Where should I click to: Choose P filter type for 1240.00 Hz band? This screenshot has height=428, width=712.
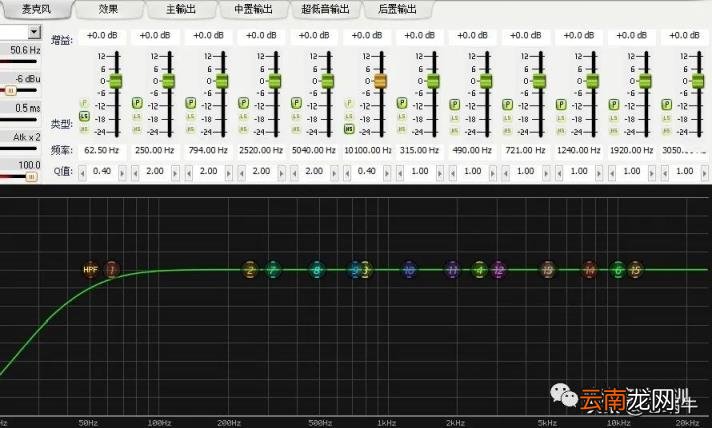[x=561, y=104]
